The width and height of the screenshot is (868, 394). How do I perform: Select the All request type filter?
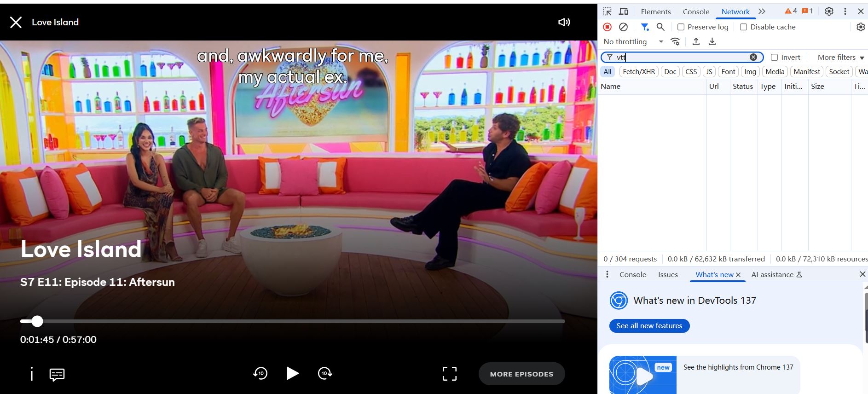(608, 72)
